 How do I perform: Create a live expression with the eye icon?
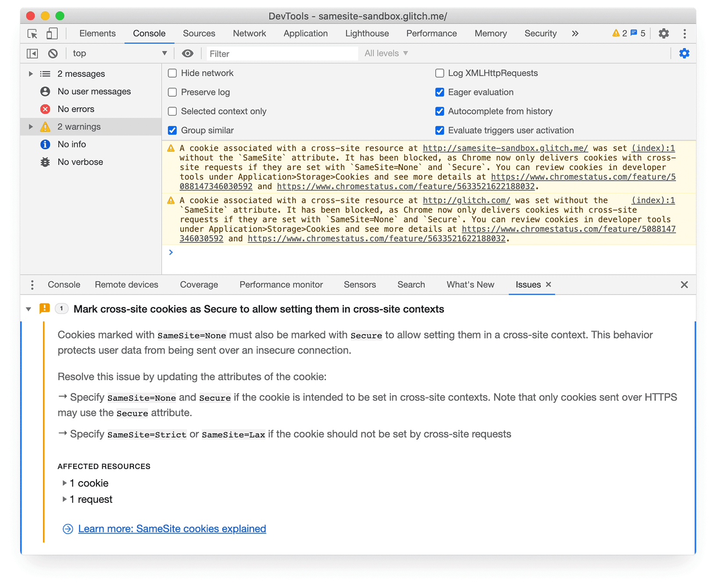click(188, 53)
